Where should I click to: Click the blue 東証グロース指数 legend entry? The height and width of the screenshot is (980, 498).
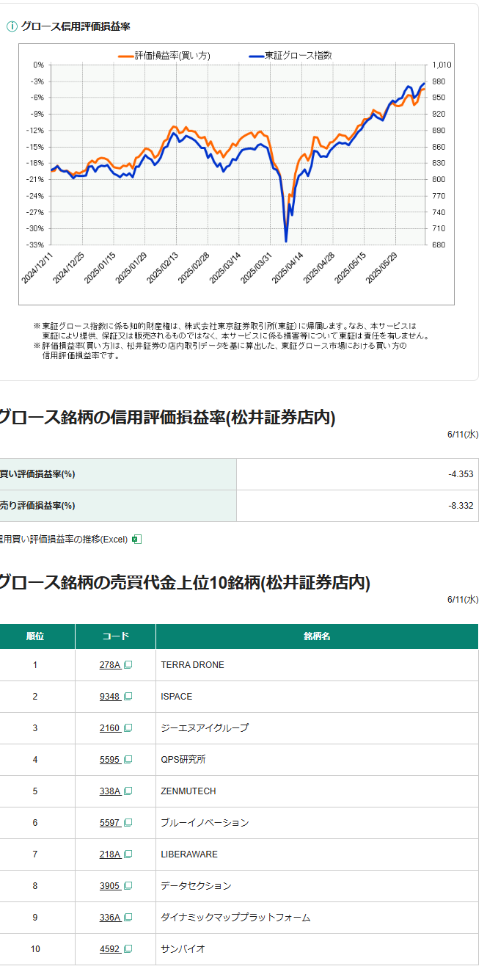click(x=291, y=55)
